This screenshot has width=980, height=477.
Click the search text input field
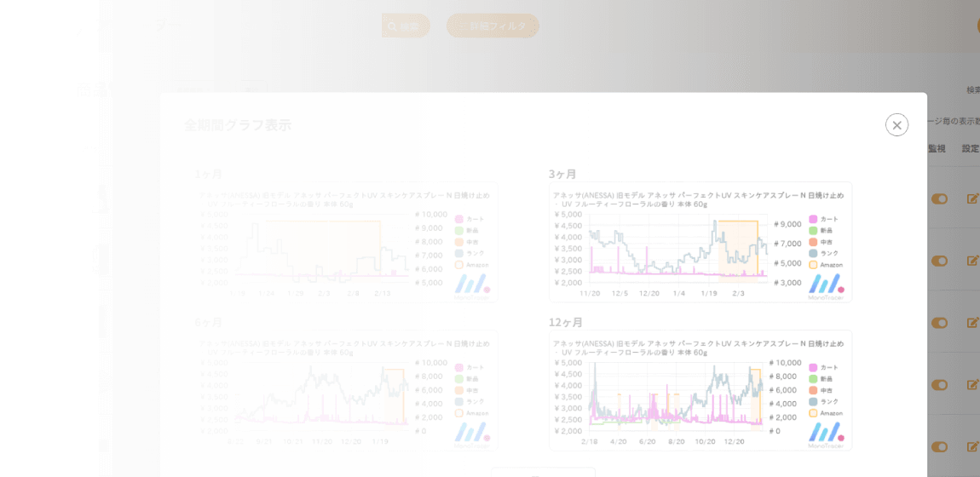pos(324,26)
